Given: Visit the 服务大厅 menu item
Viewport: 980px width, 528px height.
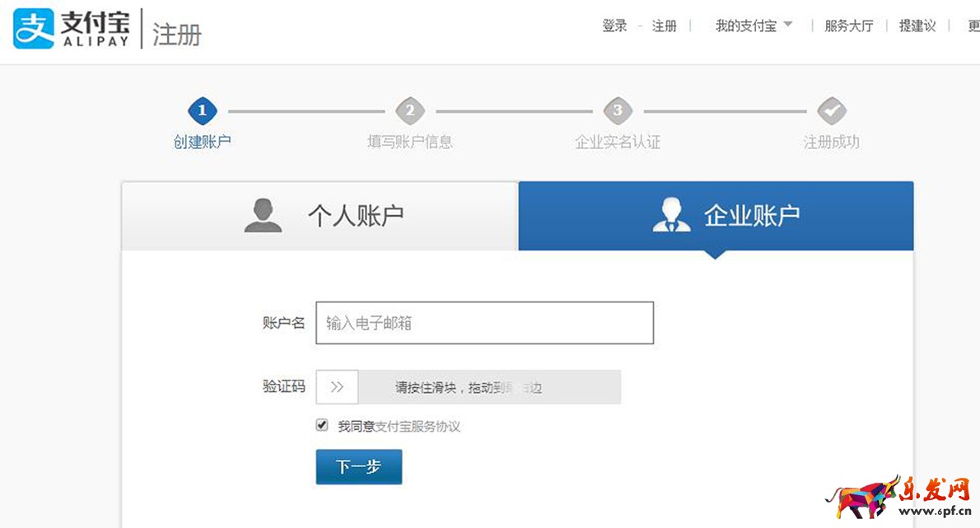Looking at the screenshot, I should coord(848,26).
